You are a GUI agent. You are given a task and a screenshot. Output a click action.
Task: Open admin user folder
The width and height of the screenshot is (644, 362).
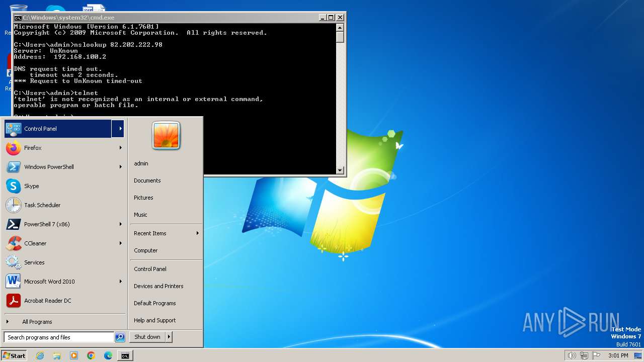pyautogui.click(x=166, y=163)
